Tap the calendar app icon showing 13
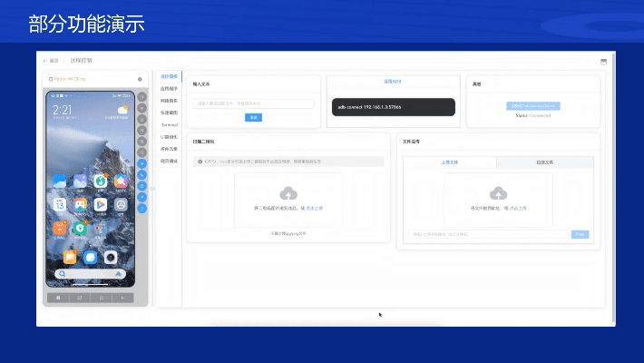This screenshot has height=363, width=644. pyautogui.click(x=59, y=204)
